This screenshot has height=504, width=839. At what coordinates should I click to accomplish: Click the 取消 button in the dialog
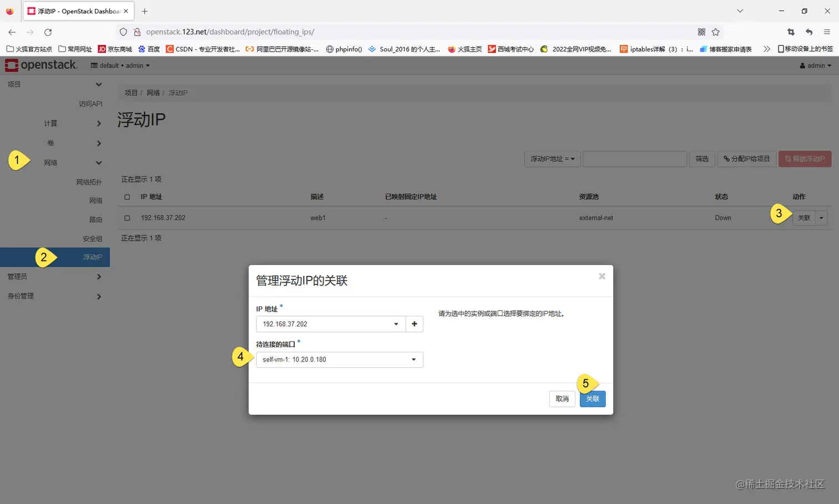[562, 399]
